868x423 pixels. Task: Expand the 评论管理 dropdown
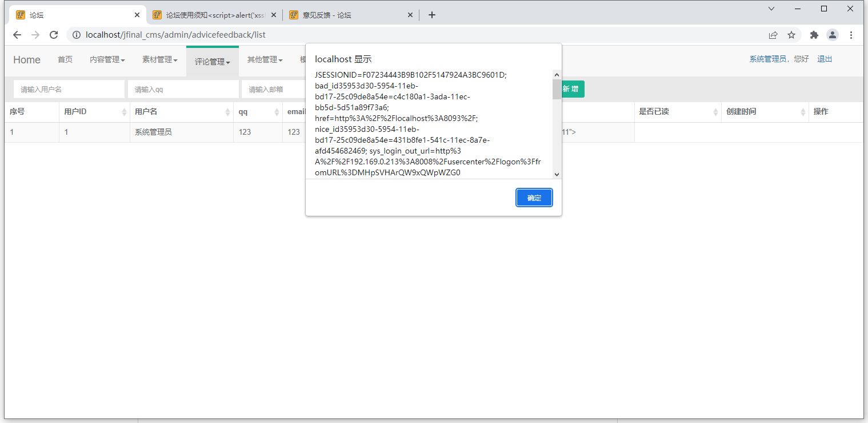point(213,62)
